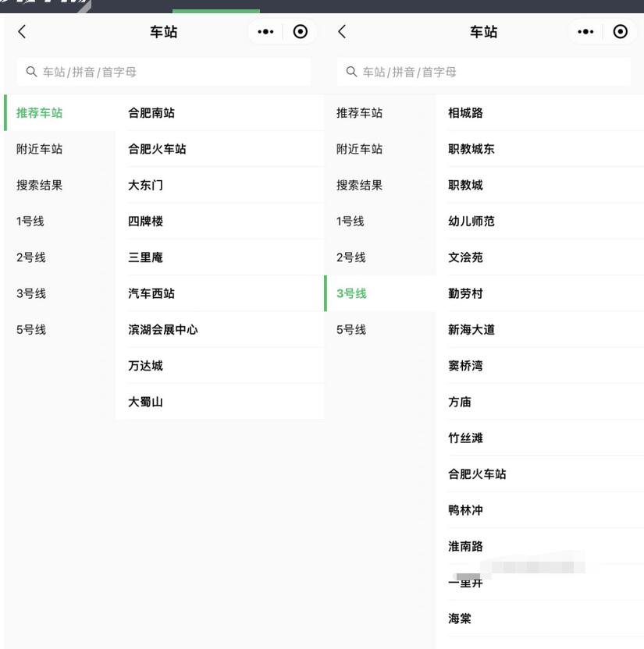This screenshot has width=644, height=649.
Task: Click the search input field on the right page
Action: [x=484, y=72]
